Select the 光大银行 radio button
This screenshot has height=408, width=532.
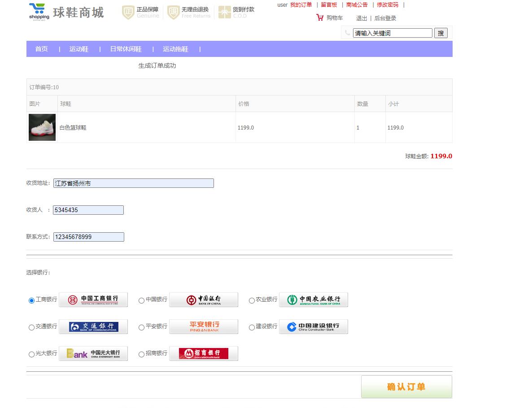click(x=31, y=354)
